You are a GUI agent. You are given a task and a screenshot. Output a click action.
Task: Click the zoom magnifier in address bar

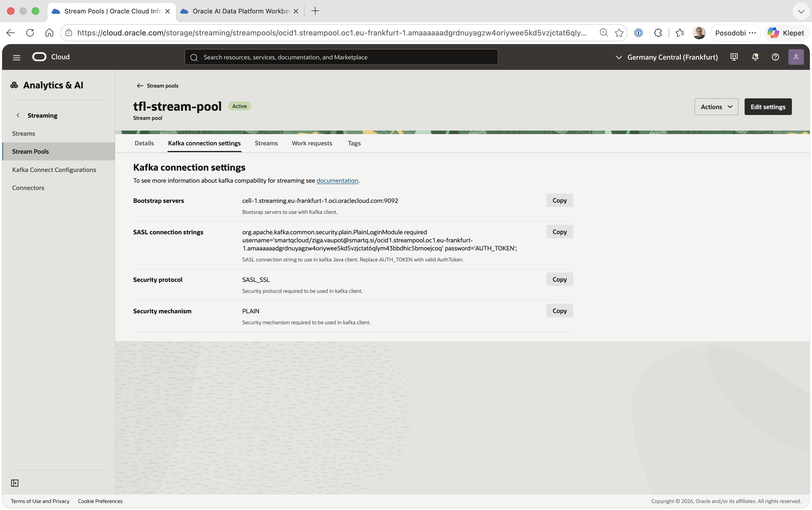click(604, 33)
